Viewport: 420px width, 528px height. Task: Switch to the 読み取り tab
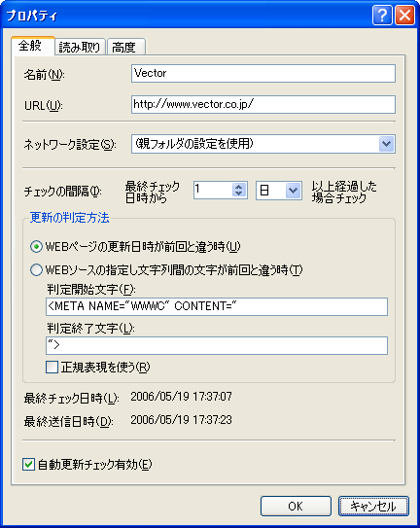tap(80, 47)
